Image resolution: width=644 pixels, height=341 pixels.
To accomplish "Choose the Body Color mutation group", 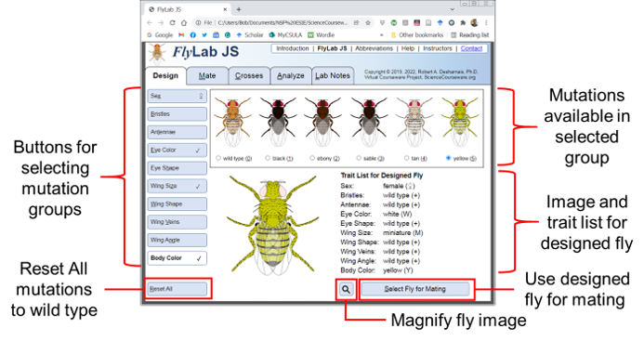I will point(177,258).
